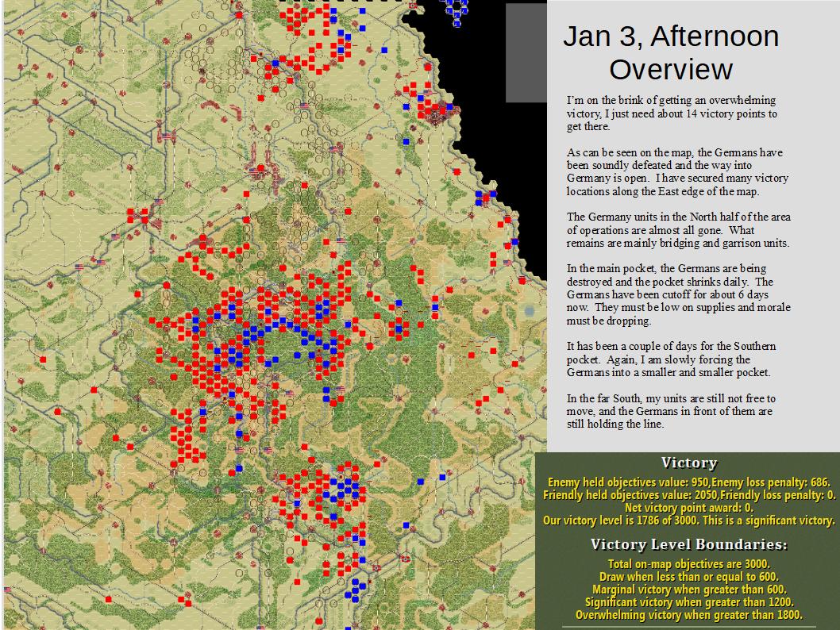Click the 'Jan 3, Afternoon Overview' title
The width and height of the screenshot is (840, 630).
pos(671,52)
